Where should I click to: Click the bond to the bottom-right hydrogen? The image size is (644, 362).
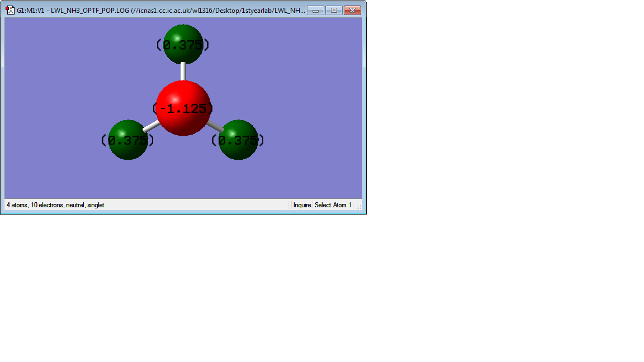(215, 126)
